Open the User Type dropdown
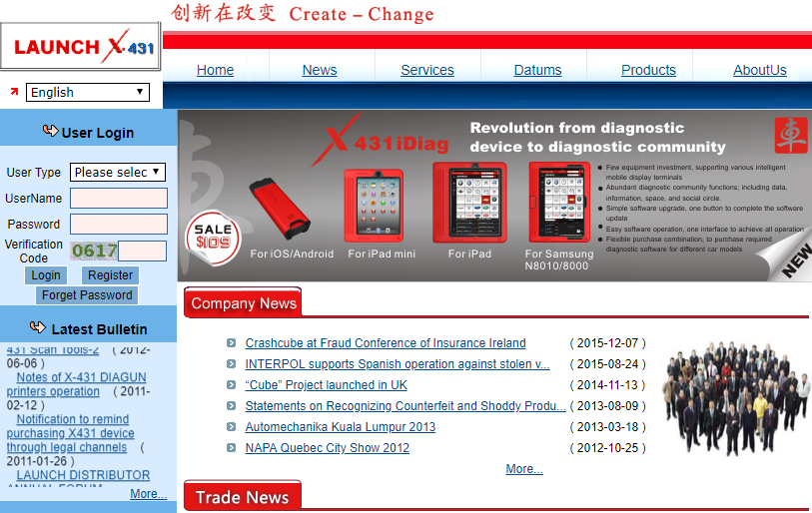 tap(118, 172)
